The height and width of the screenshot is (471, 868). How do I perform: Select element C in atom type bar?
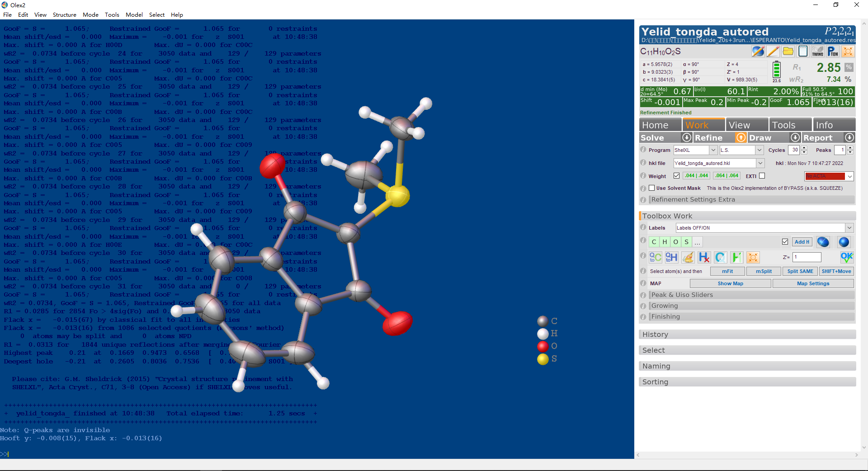coord(654,242)
